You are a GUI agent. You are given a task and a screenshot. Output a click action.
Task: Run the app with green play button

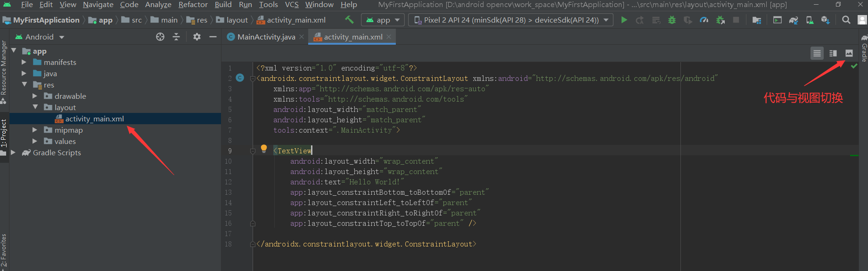pyautogui.click(x=624, y=20)
